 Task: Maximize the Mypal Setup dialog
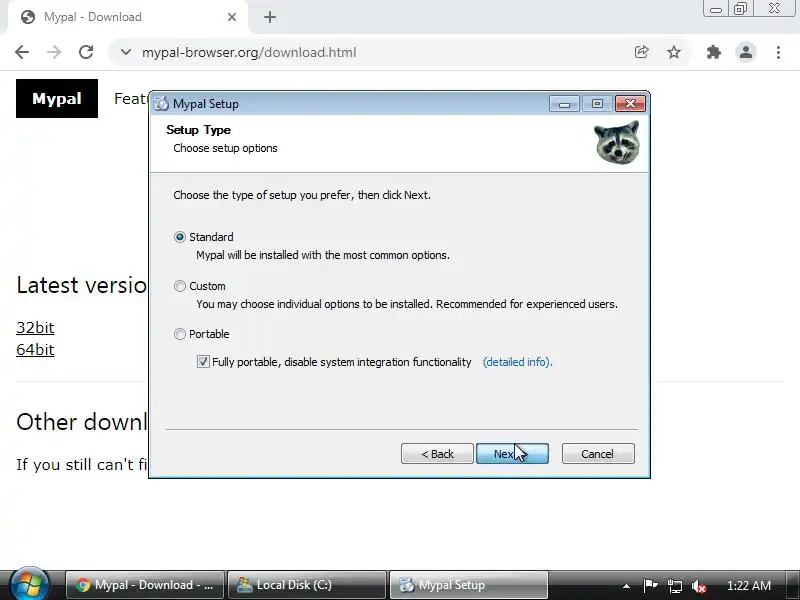(597, 104)
